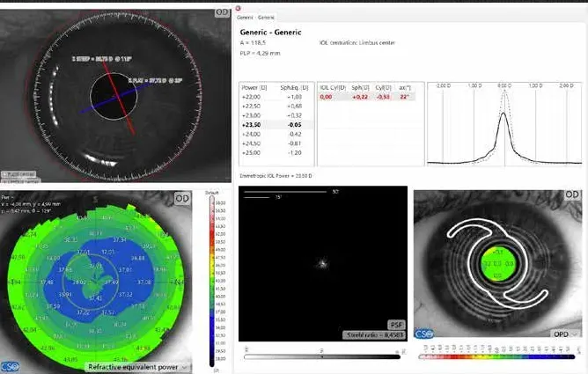
Task: Open the OPD map type dropdown
Action: (x=563, y=335)
